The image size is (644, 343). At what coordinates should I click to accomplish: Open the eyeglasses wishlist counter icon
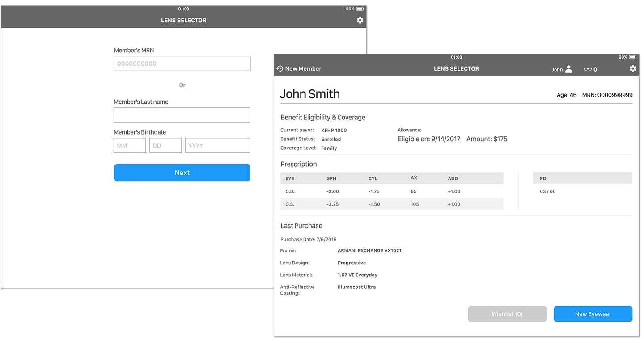click(x=588, y=69)
